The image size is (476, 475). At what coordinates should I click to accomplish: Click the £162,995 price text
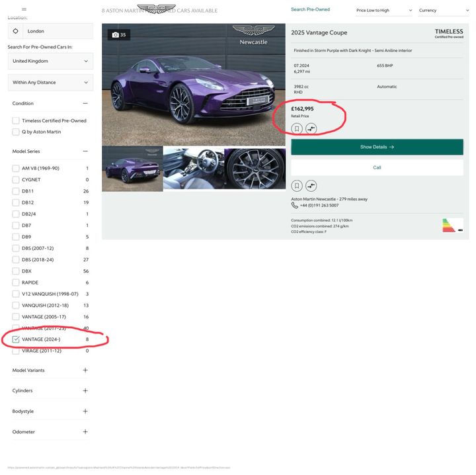pos(302,108)
